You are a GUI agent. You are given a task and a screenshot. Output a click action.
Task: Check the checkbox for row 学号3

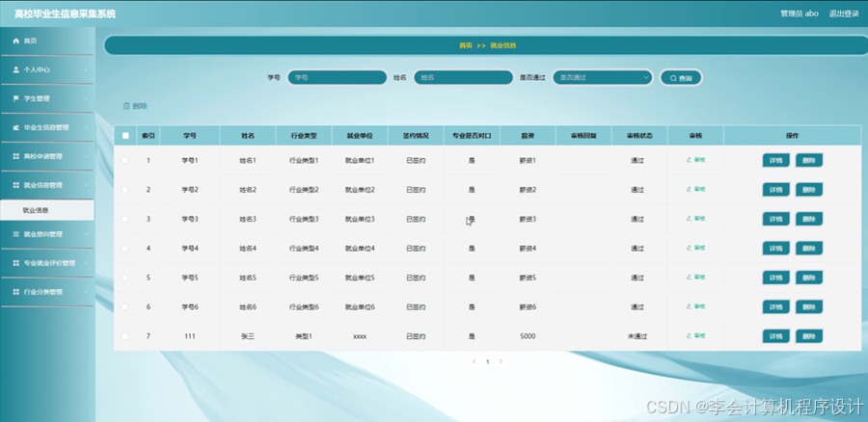pos(124,219)
